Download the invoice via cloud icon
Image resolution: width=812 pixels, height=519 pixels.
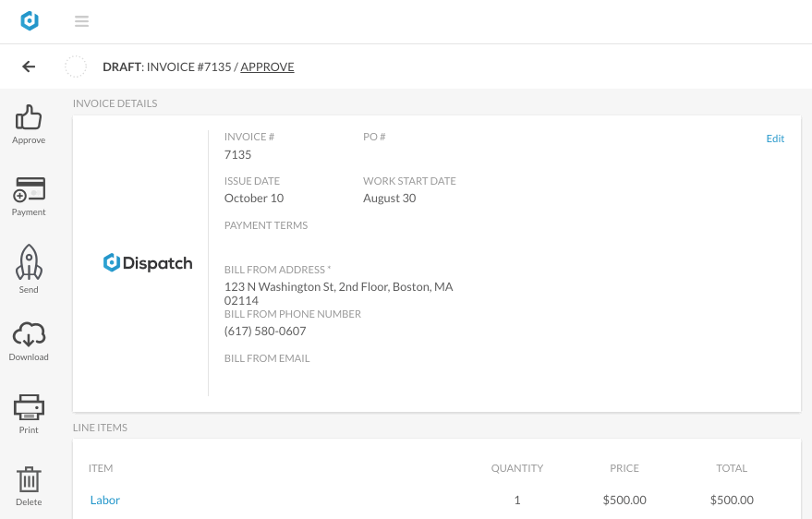29,334
